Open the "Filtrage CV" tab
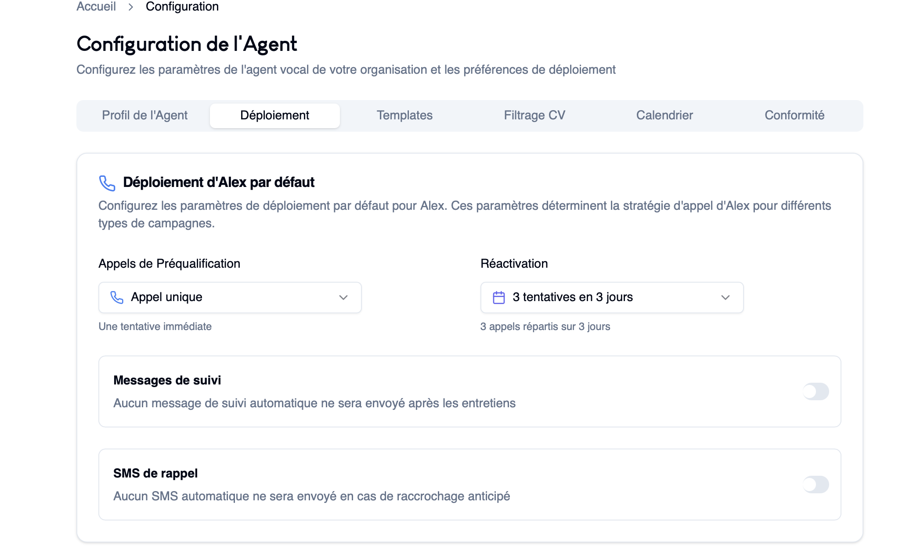924x560 pixels. (535, 115)
